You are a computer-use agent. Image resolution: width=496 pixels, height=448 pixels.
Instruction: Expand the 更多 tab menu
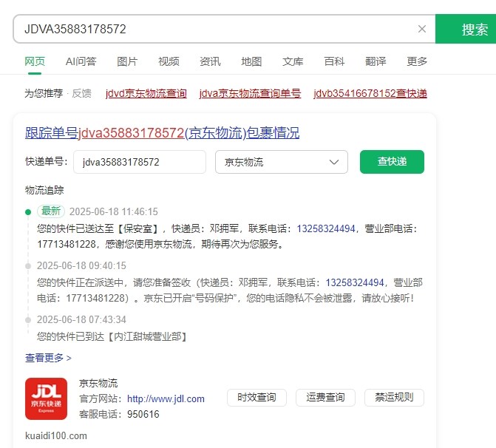[x=417, y=61]
